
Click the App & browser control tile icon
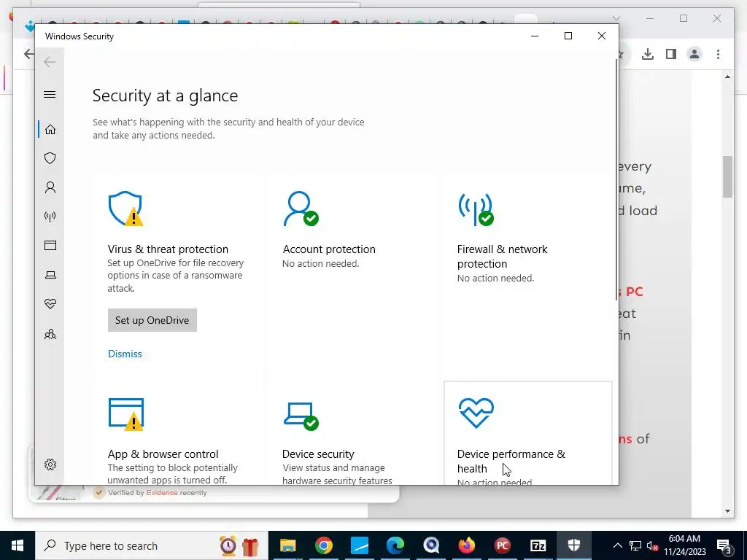pyautogui.click(x=125, y=414)
